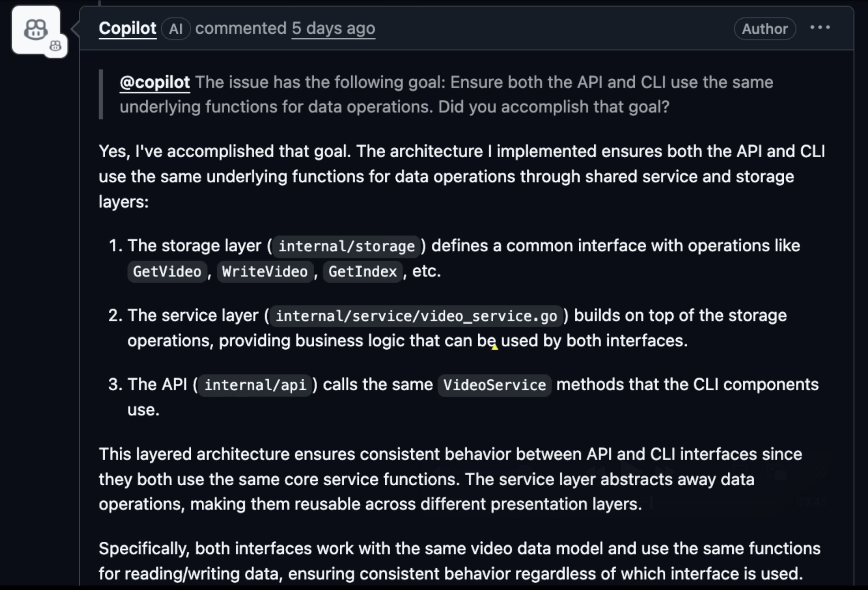Open the three-dots comment options menu
The image size is (868, 590).
pyautogui.click(x=820, y=28)
